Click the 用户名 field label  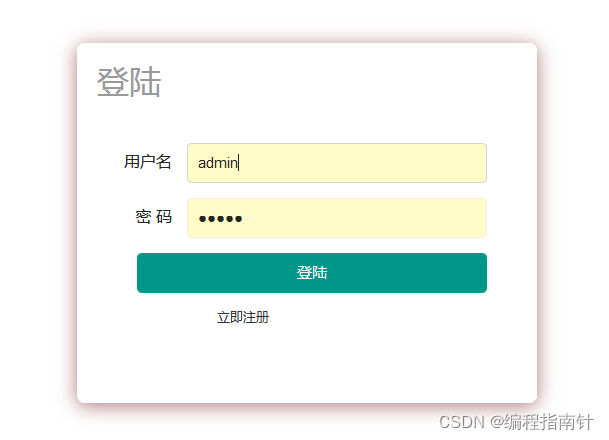[x=148, y=162]
